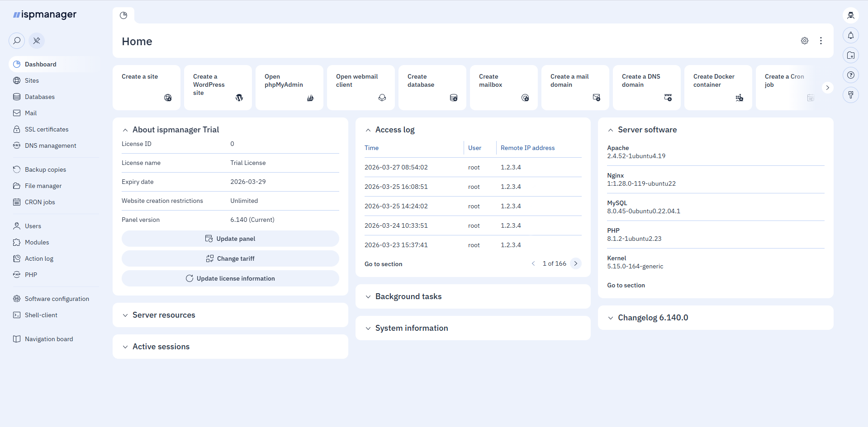Select log entry 2026-03-27 08:54:02
The image size is (868, 427).
pos(473,167)
